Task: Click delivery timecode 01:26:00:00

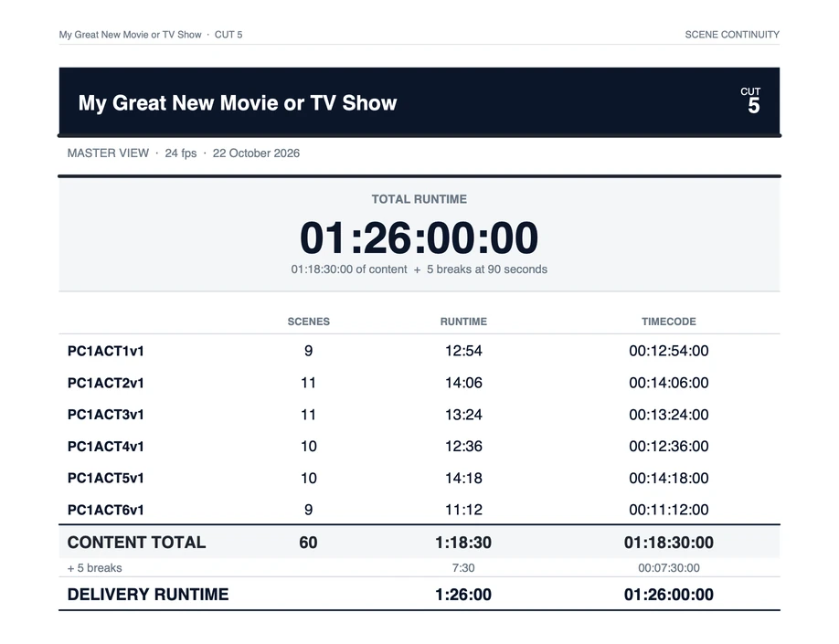Action: coord(669,595)
